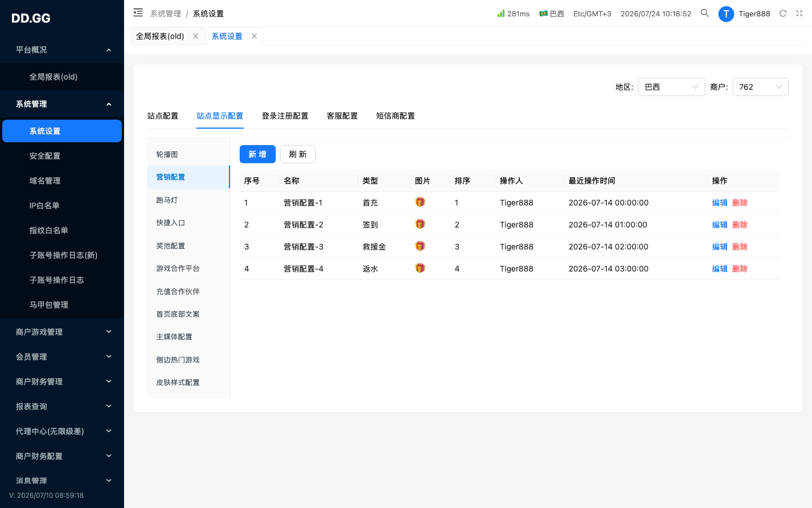Activate the 系统设置 page tab
812x508 pixels.
pos(227,36)
